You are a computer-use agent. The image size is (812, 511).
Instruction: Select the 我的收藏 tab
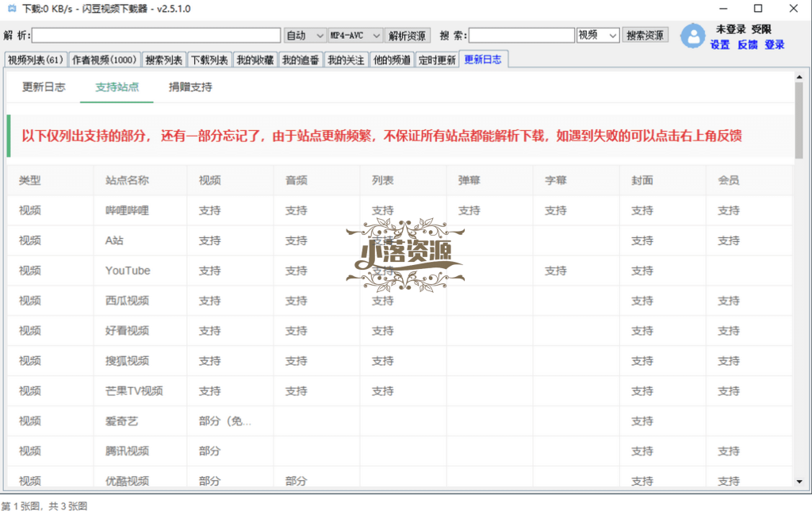point(255,60)
